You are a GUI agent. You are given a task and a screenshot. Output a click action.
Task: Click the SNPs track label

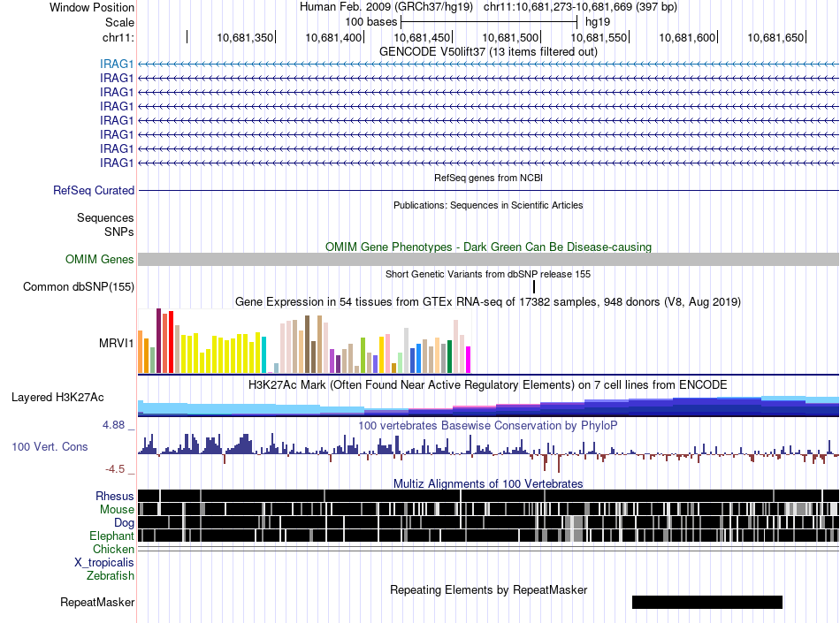[119, 232]
